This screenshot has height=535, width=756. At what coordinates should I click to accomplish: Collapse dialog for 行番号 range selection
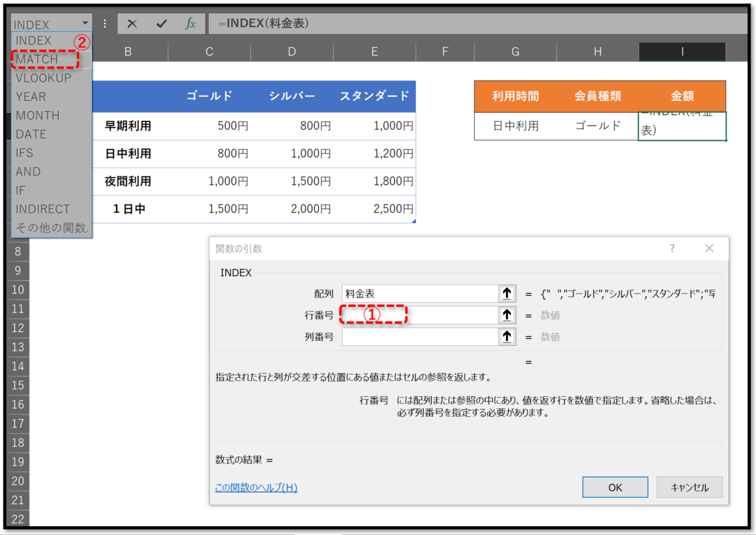[x=507, y=315]
